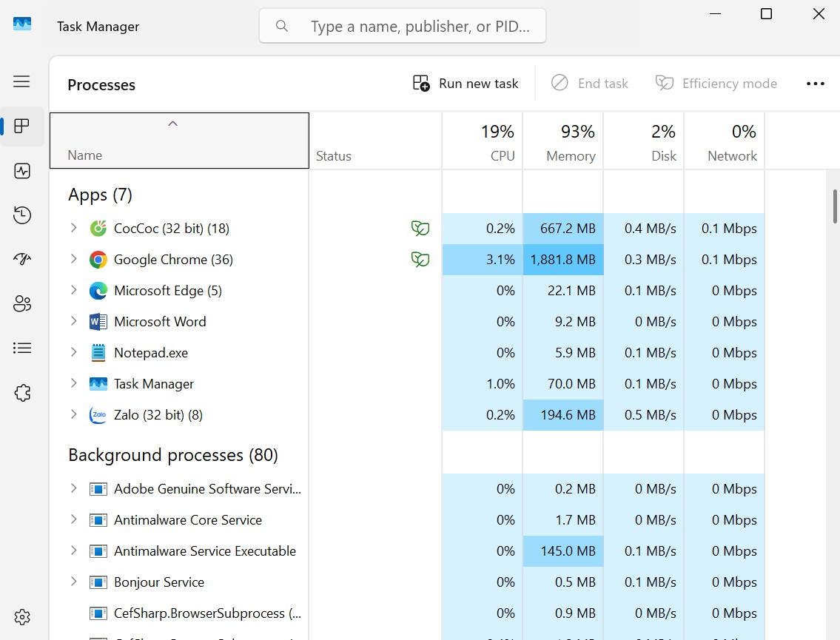Viewport: 840px width, 640px height.
Task: Open the Performance page in the sidebar
Action: [x=22, y=171]
